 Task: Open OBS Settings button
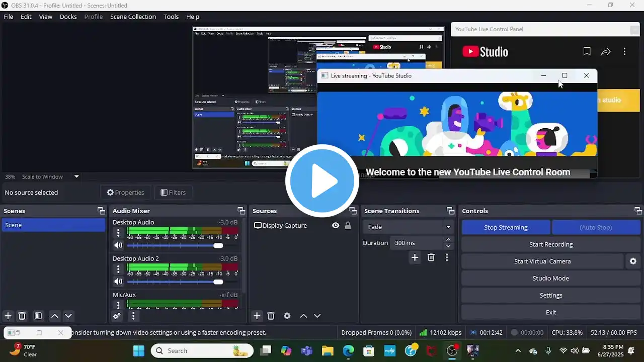coord(551,295)
